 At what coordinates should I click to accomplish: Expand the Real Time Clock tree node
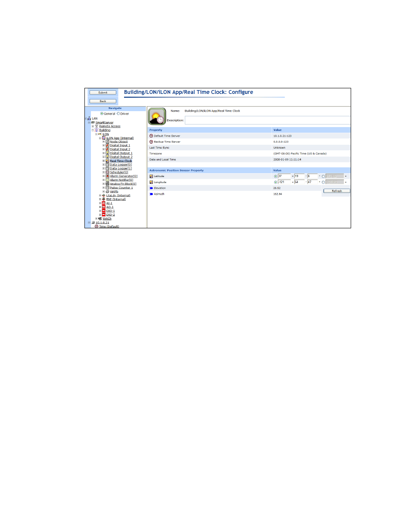103,161
